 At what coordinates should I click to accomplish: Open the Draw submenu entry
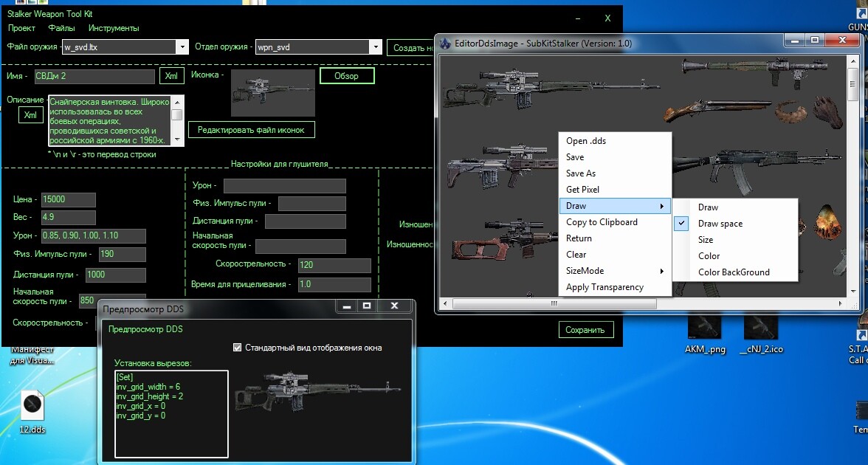click(x=615, y=205)
